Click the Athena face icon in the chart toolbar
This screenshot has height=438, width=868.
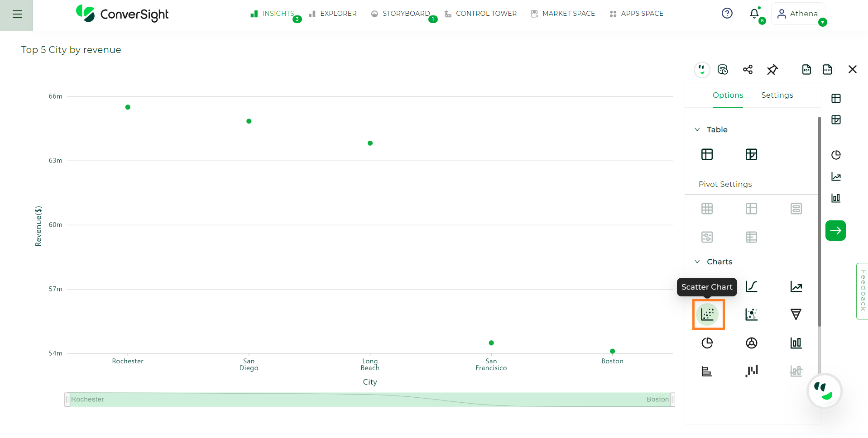(x=702, y=70)
